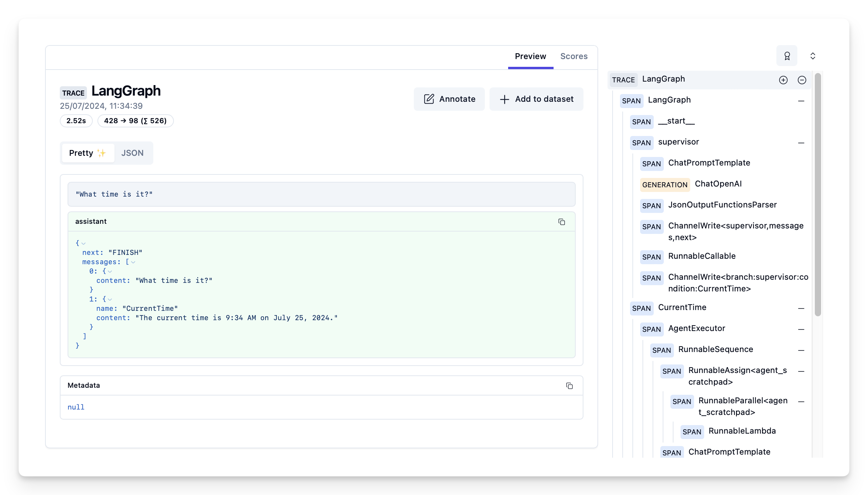Collapse the AgentExecutor span node

click(801, 329)
